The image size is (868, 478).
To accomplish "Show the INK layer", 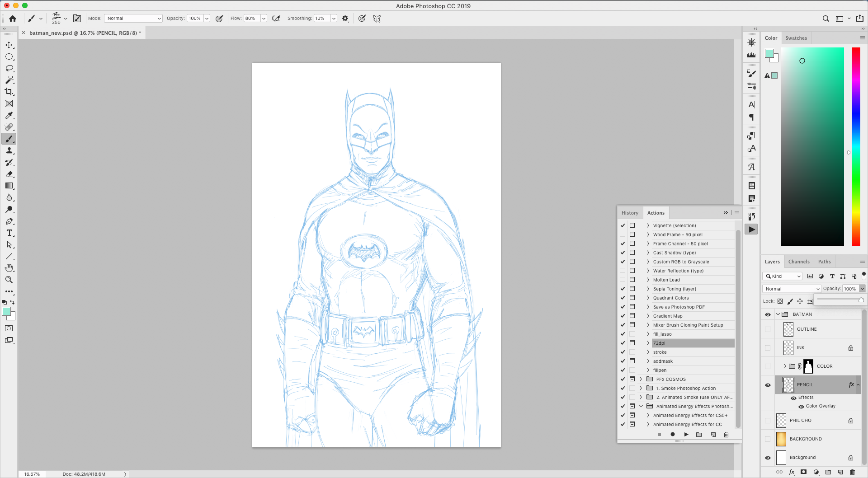I will pos(768,348).
